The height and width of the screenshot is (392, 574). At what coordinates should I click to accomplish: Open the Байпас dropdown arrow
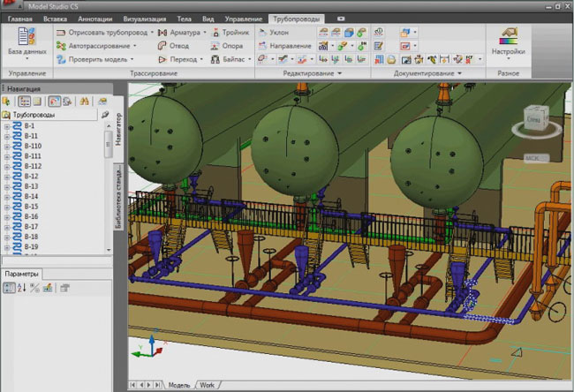250,59
